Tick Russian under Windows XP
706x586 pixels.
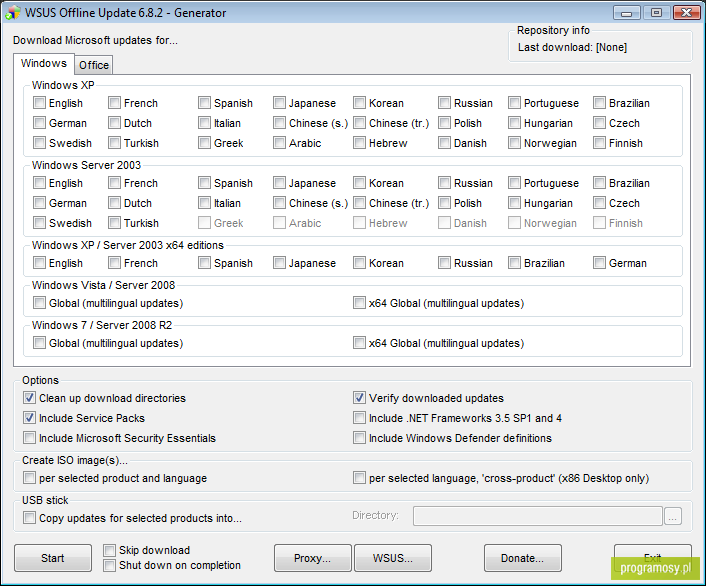tap(444, 103)
